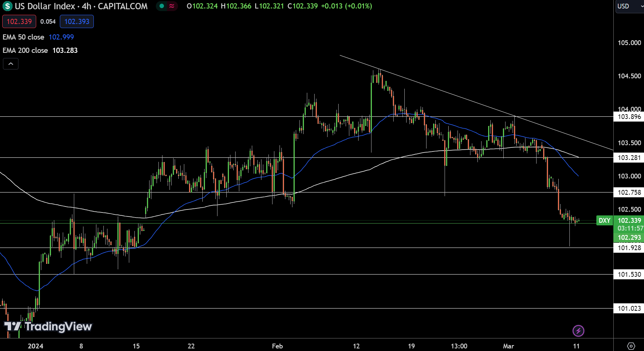Click the 105.000 price scale value
The height and width of the screenshot is (351, 644).
[x=629, y=43]
